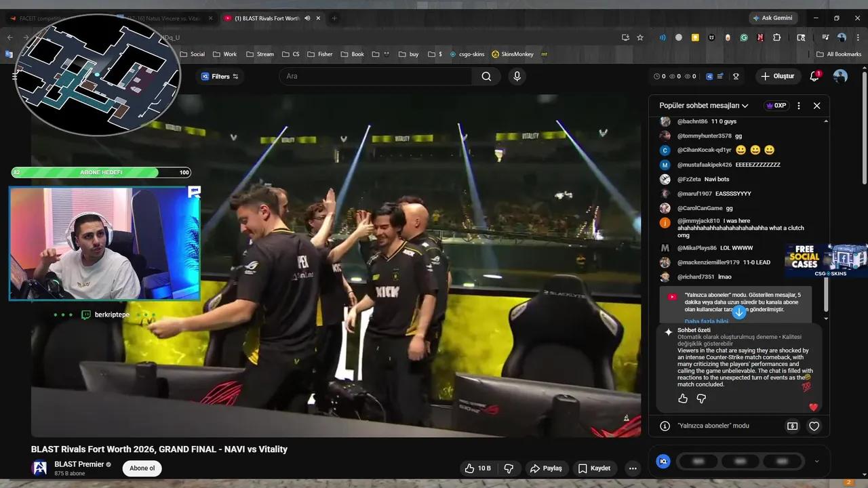868x488 pixels.
Task: Click the trophy icon in YouTube header
Action: 736,77
